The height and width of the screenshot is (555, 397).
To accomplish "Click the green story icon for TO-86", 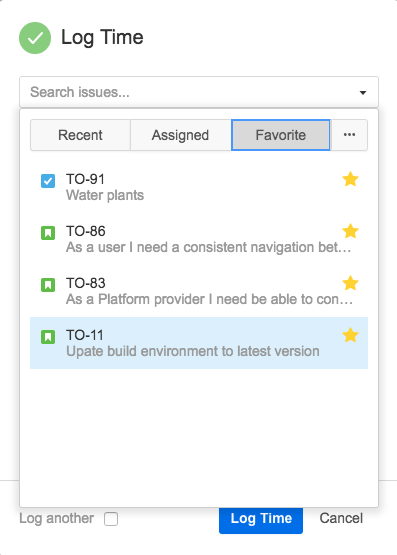I will [x=48, y=233].
